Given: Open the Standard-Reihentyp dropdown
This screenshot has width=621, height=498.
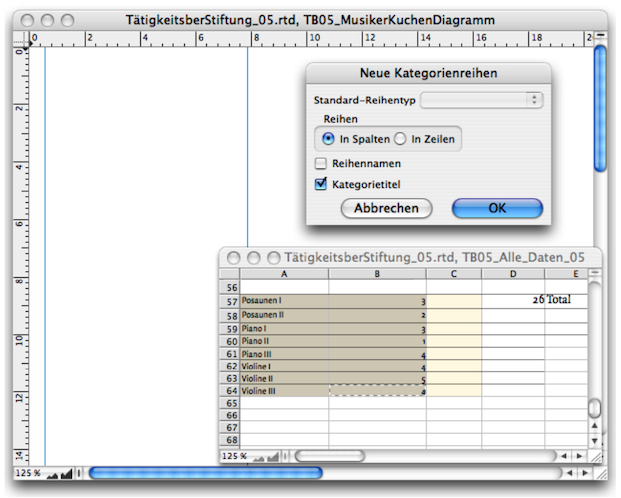Looking at the screenshot, I should click(x=482, y=99).
